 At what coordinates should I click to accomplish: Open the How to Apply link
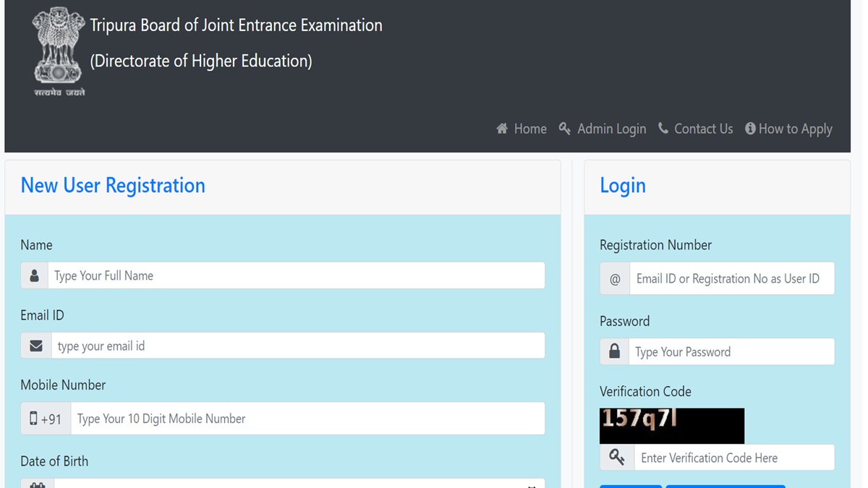795,129
